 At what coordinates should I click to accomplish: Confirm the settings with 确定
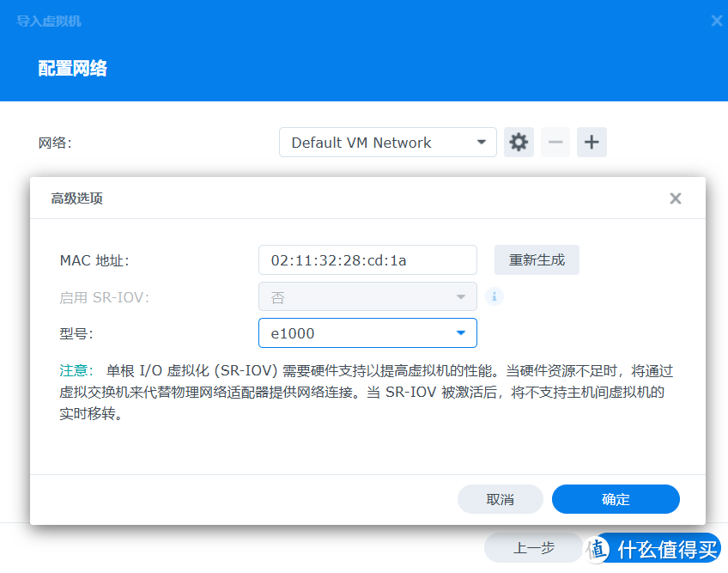[616, 498]
